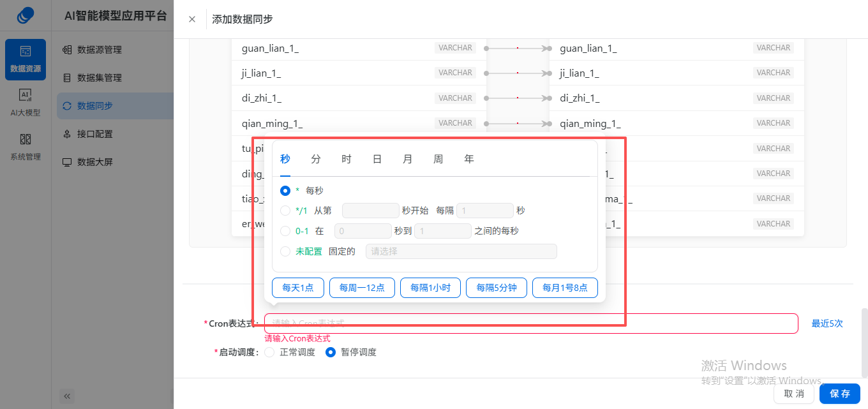Click the Cron表达式 input field
The height and width of the screenshot is (409, 868).
click(531, 323)
